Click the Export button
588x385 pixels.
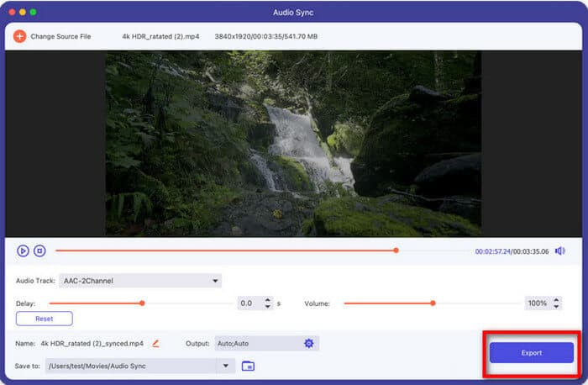click(531, 353)
